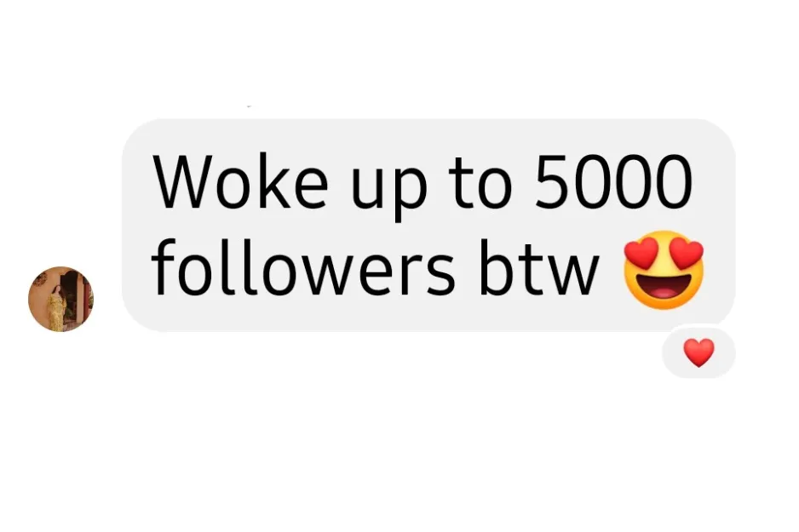Viewport: 799px width, 532px height.
Task: Click the right red heart eye of emoji
Action: (687, 254)
